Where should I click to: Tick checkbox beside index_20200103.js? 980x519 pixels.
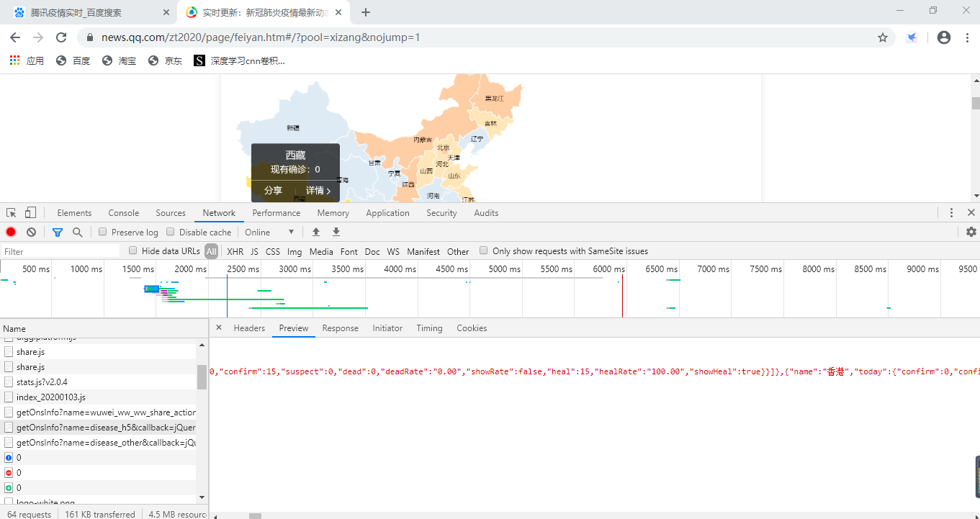click(x=9, y=397)
